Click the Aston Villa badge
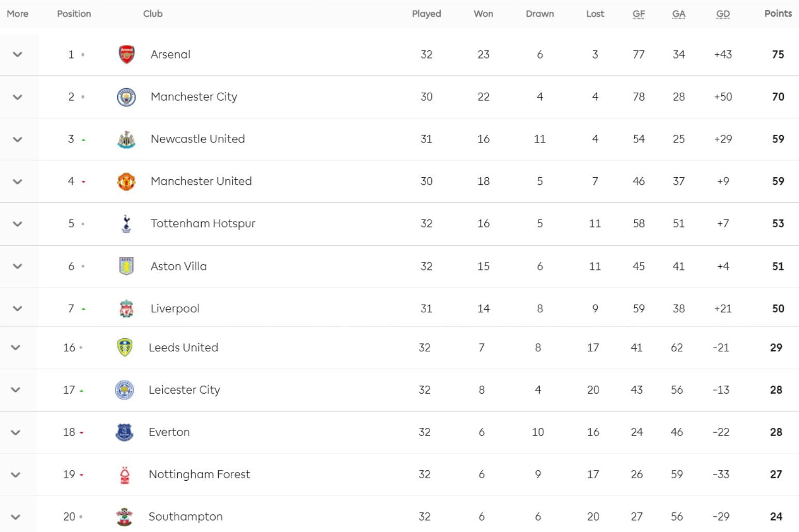This screenshot has height=532, width=799. pyautogui.click(x=127, y=266)
